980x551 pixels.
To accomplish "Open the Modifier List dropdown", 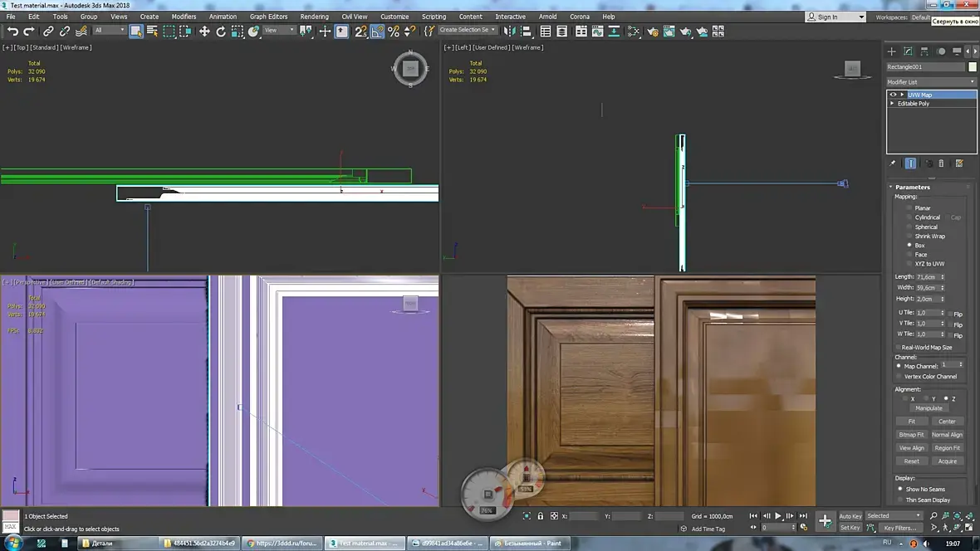I will tap(931, 82).
